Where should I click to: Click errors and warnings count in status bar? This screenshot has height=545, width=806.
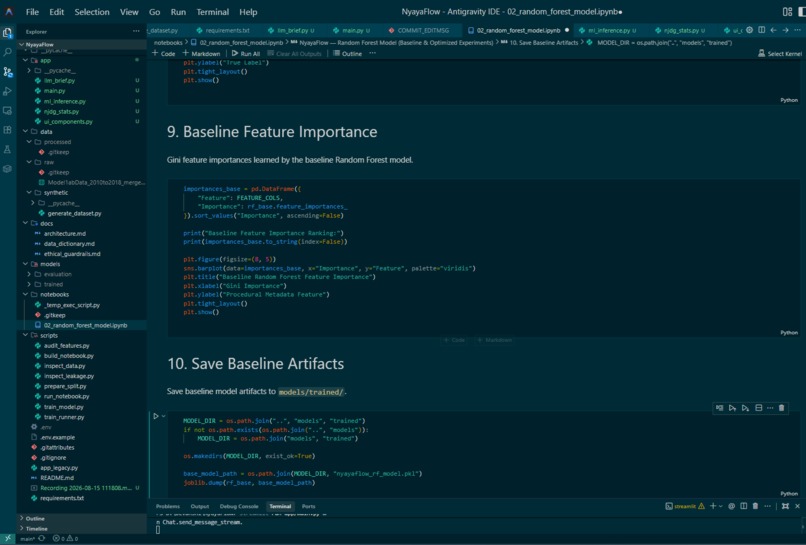[65, 538]
